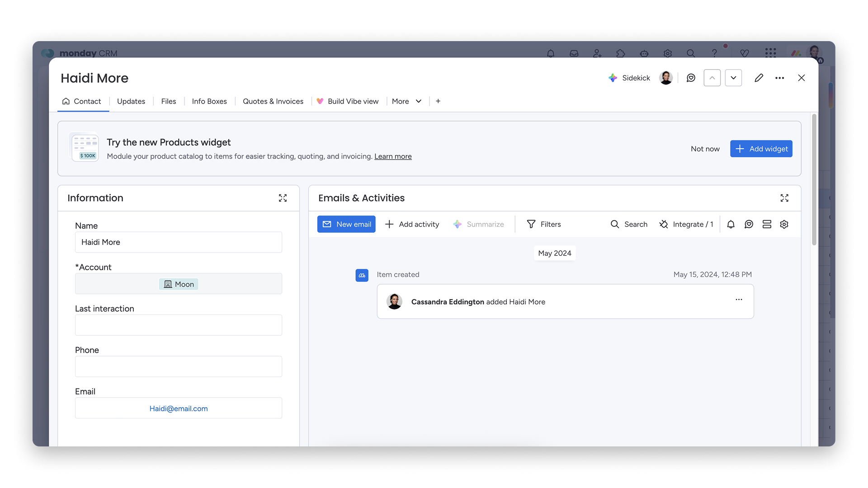Click the item card vertical scrollbar
The image size is (868, 488).
(x=814, y=180)
